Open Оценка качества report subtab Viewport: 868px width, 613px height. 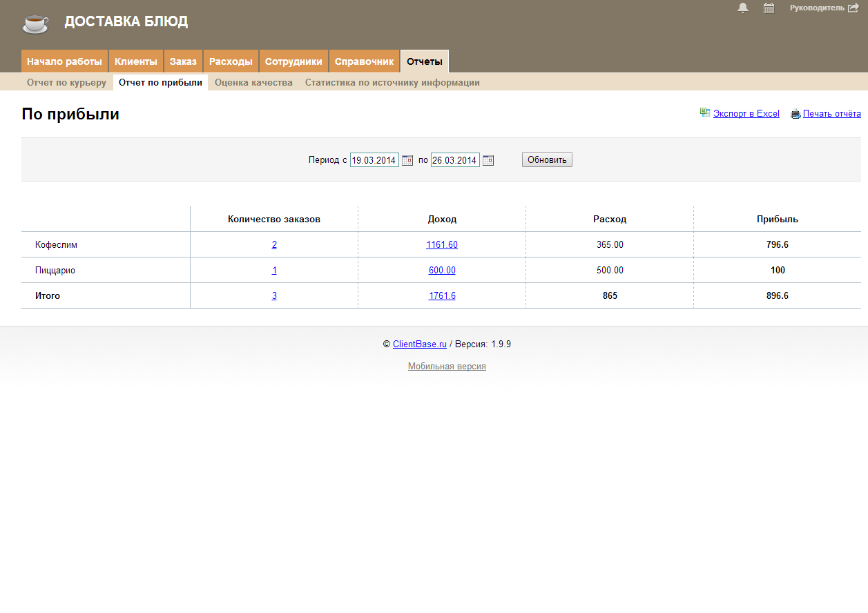[x=253, y=83]
